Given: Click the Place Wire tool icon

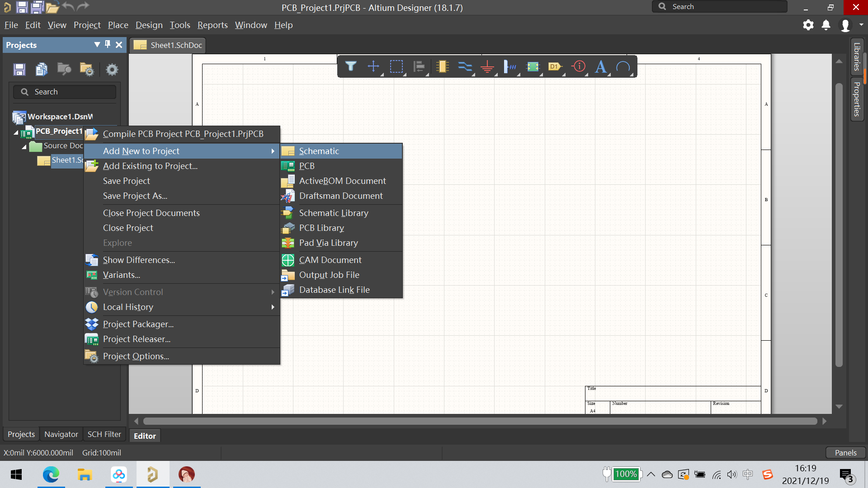Looking at the screenshot, I should (465, 67).
